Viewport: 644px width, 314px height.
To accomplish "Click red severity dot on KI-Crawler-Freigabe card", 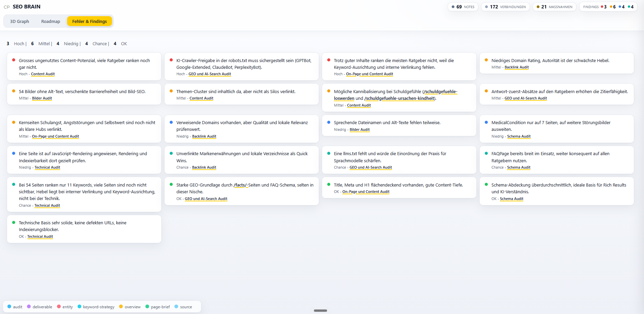I will click(171, 60).
